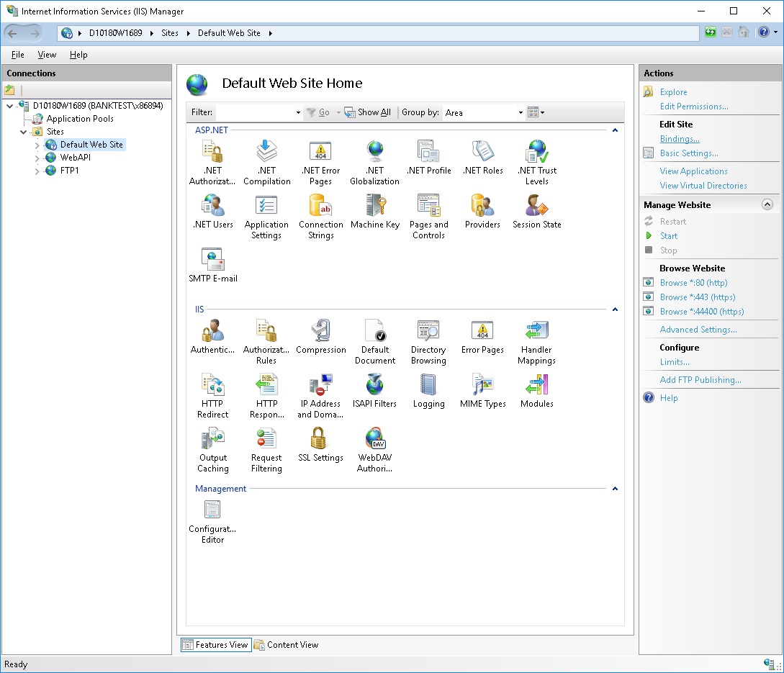
Task: Open Advanced Settings link
Action: click(698, 330)
